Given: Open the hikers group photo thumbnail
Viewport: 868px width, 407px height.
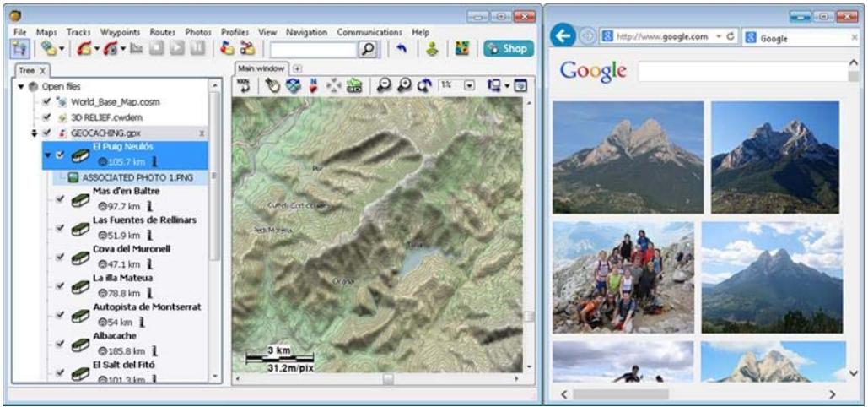Looking at the screenshot, I should click(x=623, y=277).
